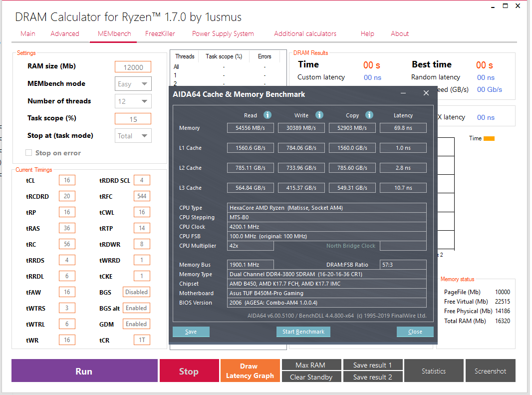This screenshot has height=395, width=532.
Task: Click Save button in AIDA64 dialog
Action: (x=191, y=332)
